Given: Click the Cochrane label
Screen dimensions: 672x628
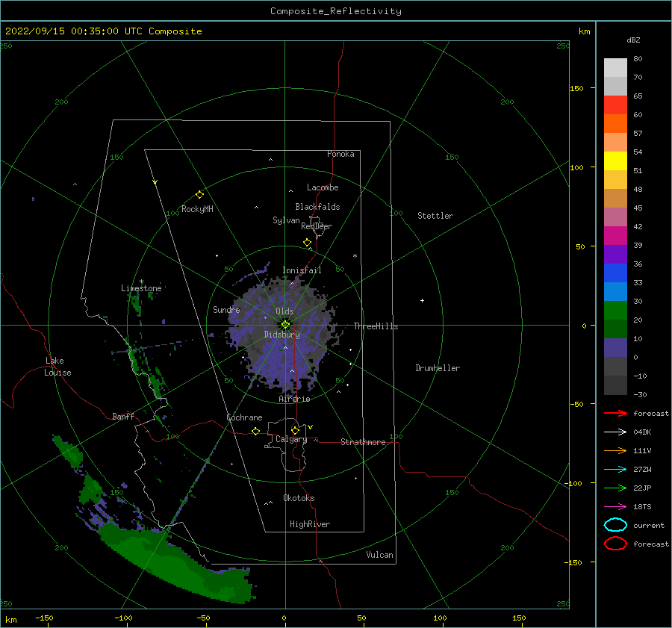Looking at the screenshot, I should (244, 417).
